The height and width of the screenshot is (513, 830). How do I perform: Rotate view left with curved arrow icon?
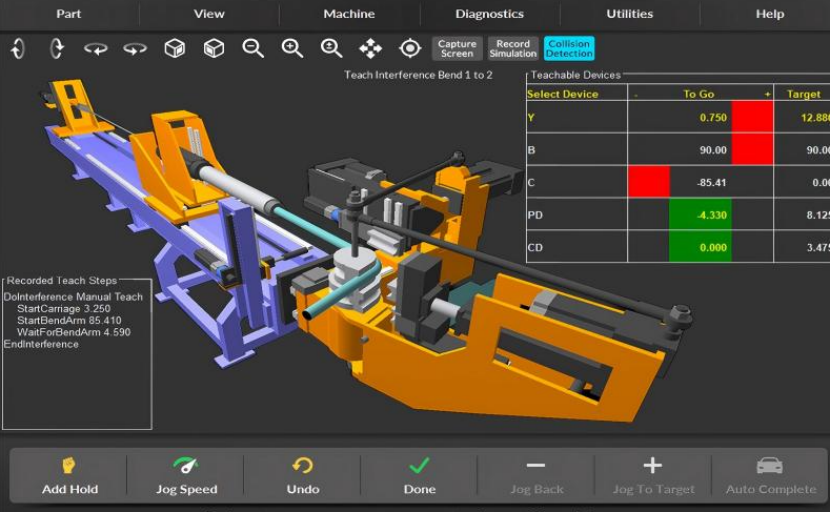click(96, 49)
